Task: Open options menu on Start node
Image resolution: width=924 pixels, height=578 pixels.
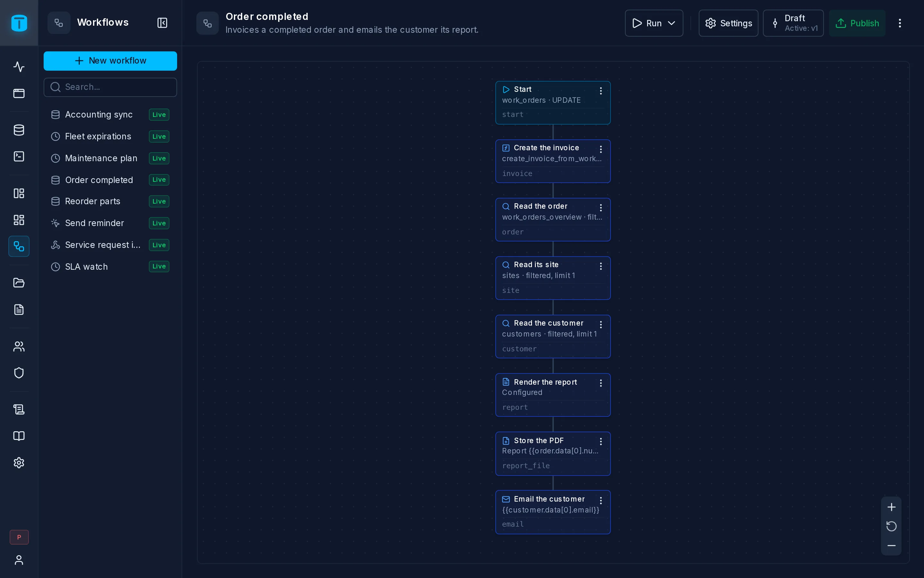Action: click(601, 91)
